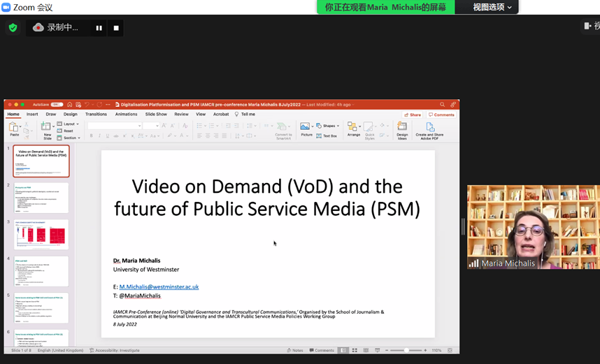
Task: Toggle the AutoSave switch
Action: tap(57, 105)
